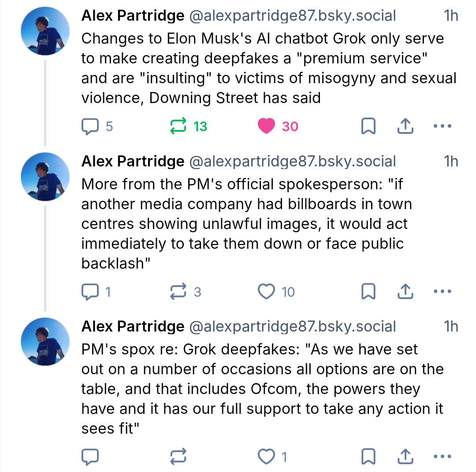Screen dimensions: 476x472
Task: Reply to the billboards spokesperson post
Action: 90,292
